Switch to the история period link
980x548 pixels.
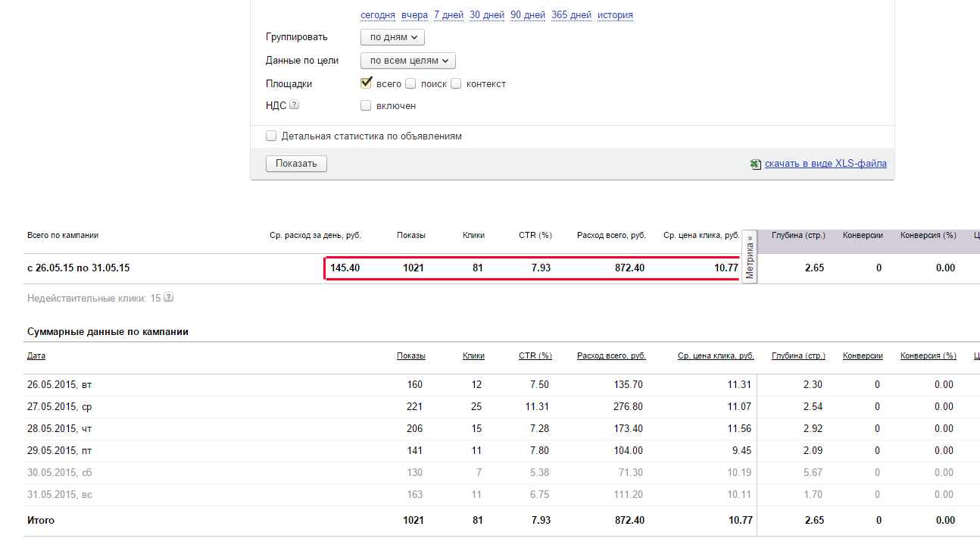point(615,15)
